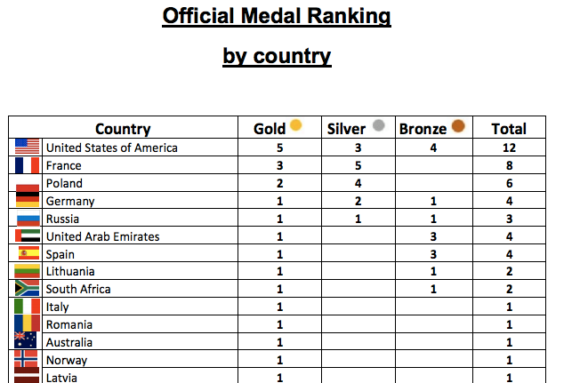Click the Spain flag icon
This screenshot has width=588, height=383.
point(27,254)
